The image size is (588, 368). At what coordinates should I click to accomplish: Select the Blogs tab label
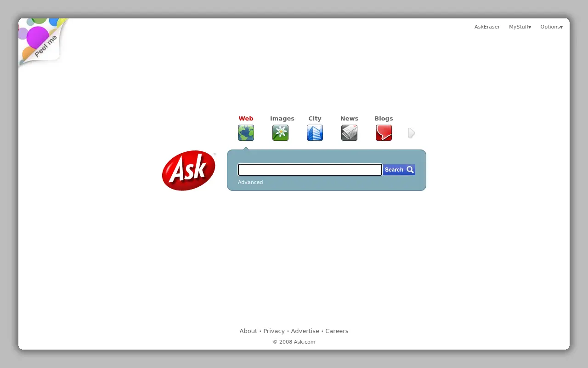coord(384,119)
